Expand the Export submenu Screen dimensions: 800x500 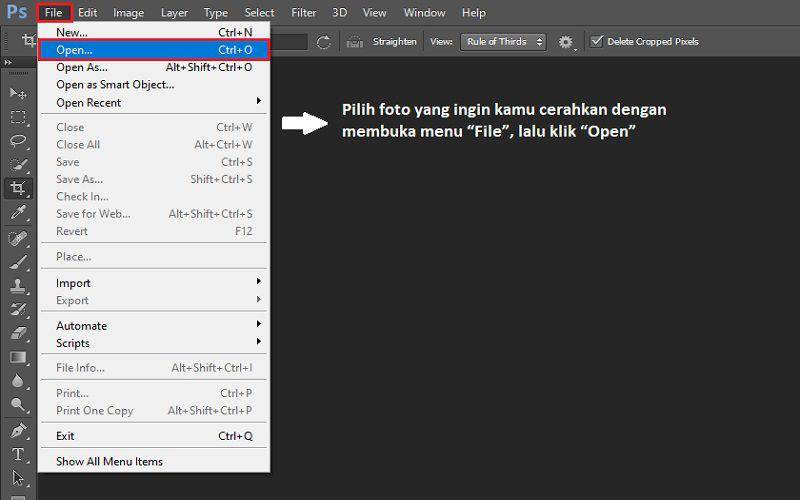tap(153, 300)
